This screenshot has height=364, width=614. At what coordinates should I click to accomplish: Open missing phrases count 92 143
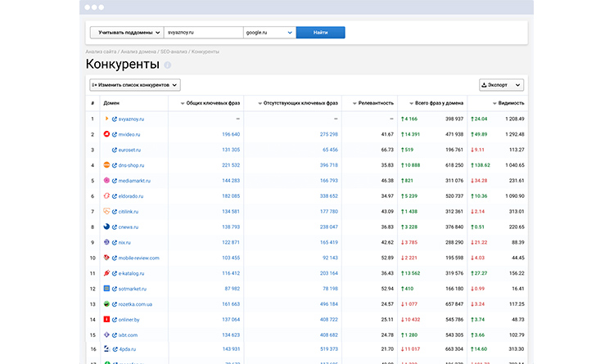pos(330,258)
